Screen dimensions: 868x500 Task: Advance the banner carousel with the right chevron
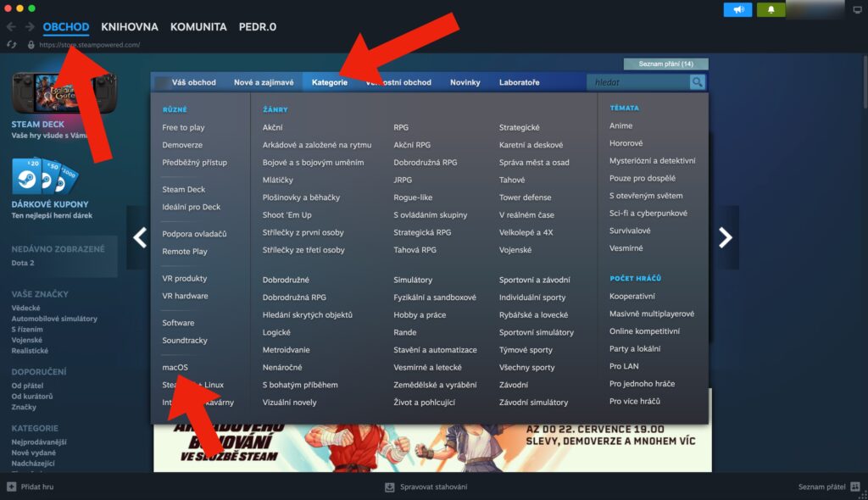(x=725, y=237)
